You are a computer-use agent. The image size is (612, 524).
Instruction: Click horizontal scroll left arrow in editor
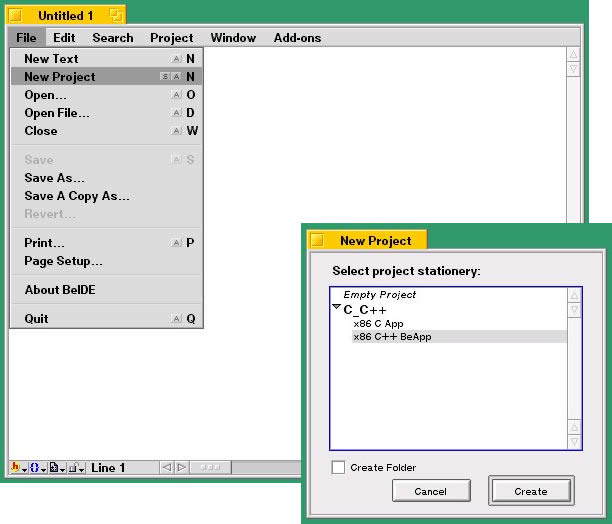(x=167, y=467)
